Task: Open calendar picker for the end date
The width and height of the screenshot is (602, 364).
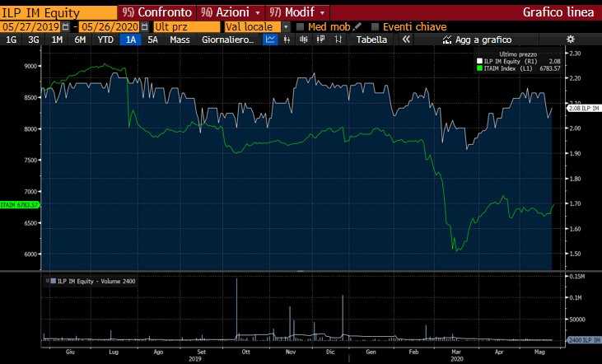Action: coord(145,27)
